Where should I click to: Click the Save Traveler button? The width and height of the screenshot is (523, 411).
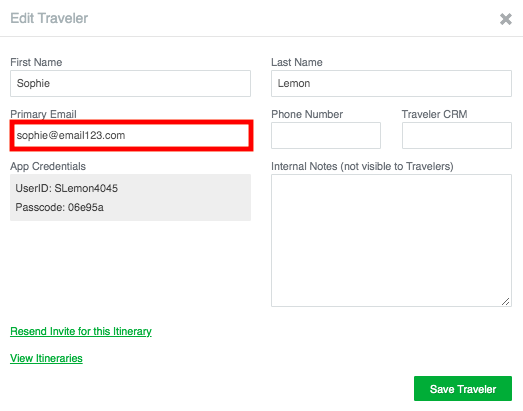[463, 389]
